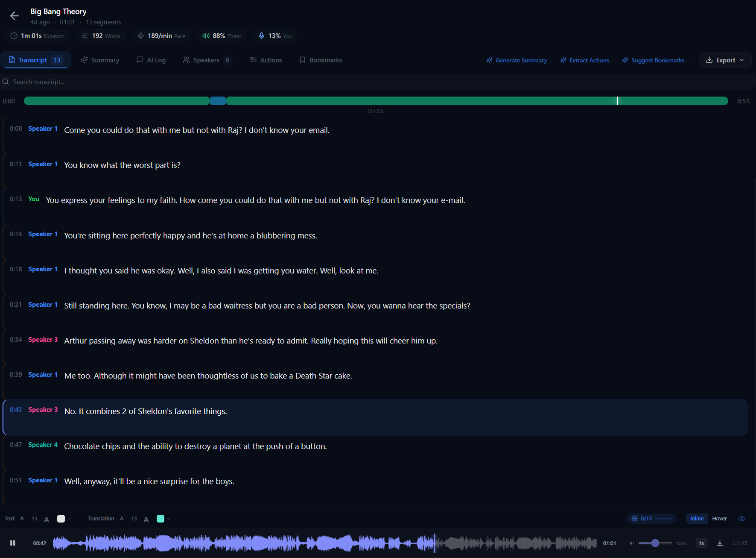Click the speaker icon showing 88% Them
Image resolution: width=756 pixels, height=558 pixels.
coord(206,36)
